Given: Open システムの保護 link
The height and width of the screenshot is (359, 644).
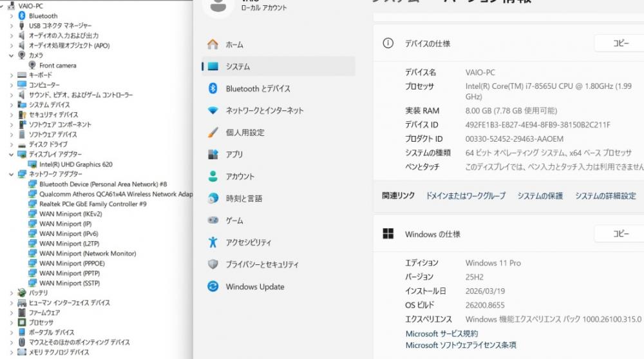Looking at the screenshot, I should point(540,196).
